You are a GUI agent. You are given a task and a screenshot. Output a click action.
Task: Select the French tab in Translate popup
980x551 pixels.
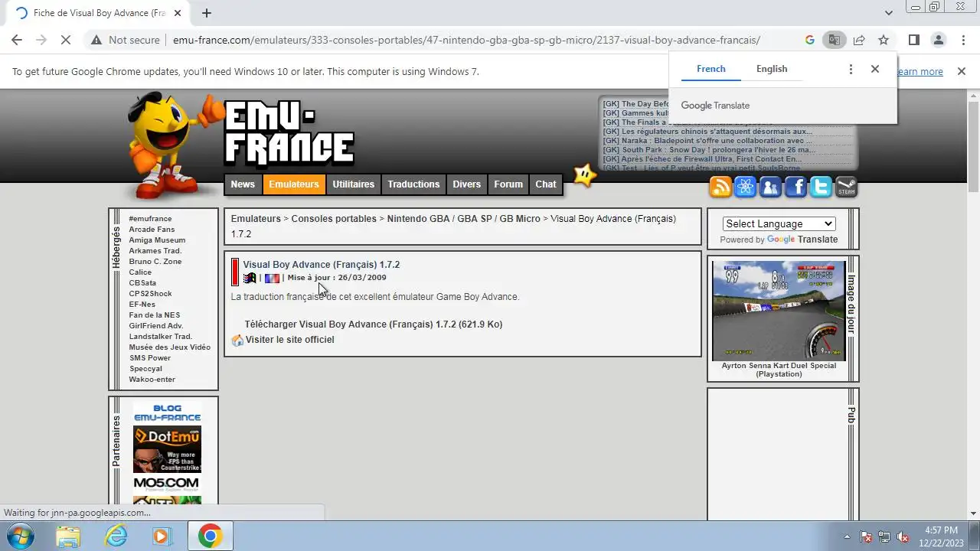(710, 69)
